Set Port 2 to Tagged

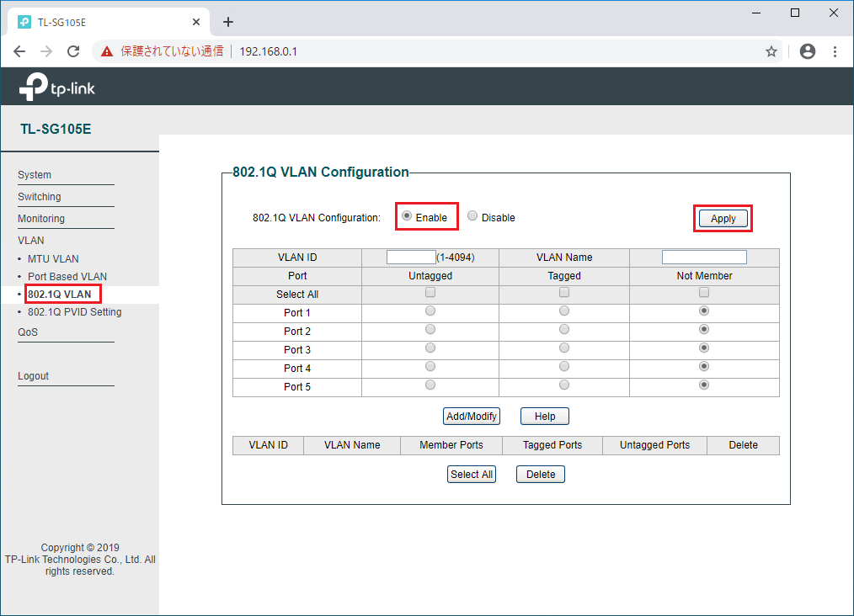tap(564, 330)
